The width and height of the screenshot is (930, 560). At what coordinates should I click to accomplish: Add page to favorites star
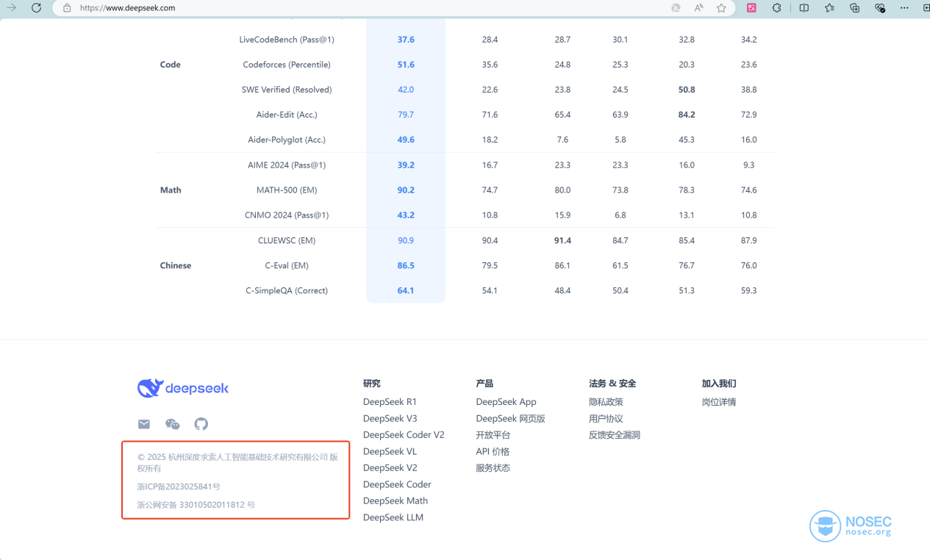(721, 8)
